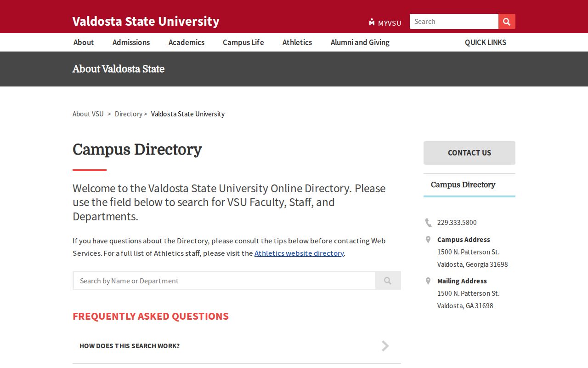
Task: Click the 'HOW DOES THIS SEARCH WORK?' question text
Action: point(130,346)
